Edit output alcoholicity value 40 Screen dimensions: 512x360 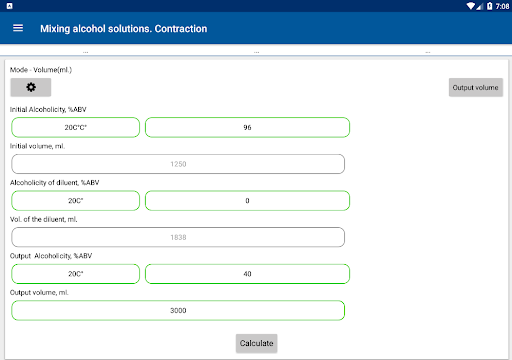(247, 274)
